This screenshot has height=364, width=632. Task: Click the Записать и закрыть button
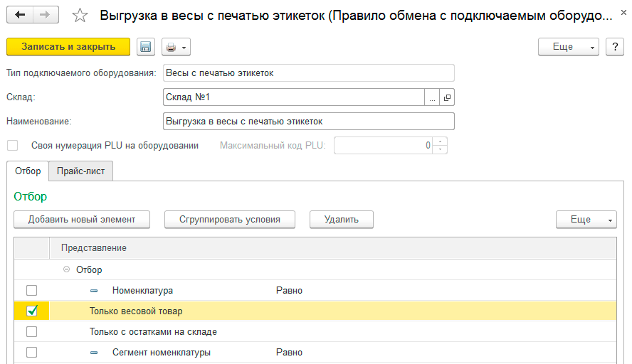[68, 47]
